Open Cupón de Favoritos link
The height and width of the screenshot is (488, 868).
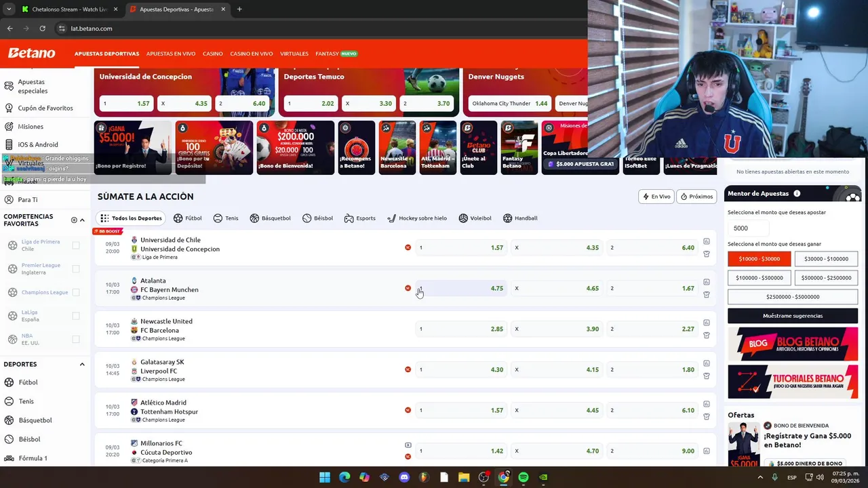45,108
